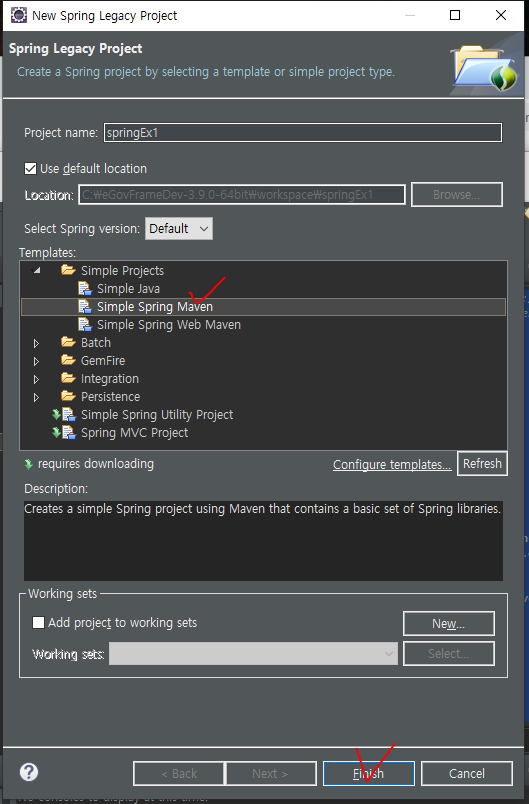Click the Cancel button
Image resolution: width=529 pixels, height=804 pixels.
(466, 773)
